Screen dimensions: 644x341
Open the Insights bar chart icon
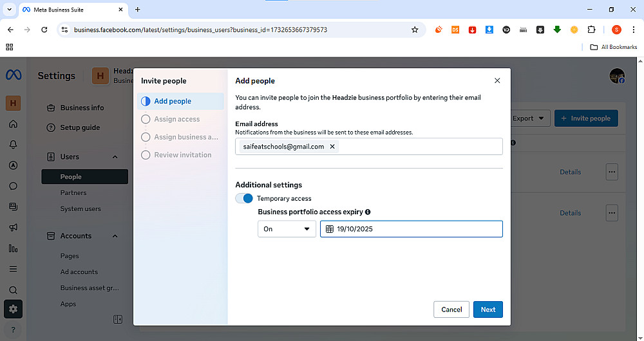pos(13,248)
